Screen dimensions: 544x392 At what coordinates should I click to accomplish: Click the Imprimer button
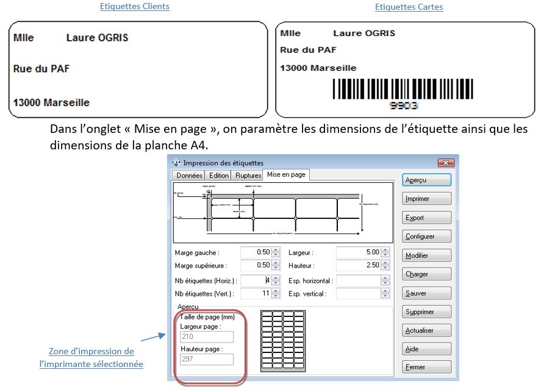426,198
